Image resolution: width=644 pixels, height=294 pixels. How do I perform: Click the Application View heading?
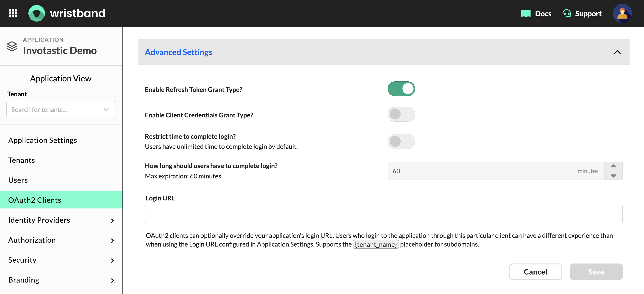(61, 78)
